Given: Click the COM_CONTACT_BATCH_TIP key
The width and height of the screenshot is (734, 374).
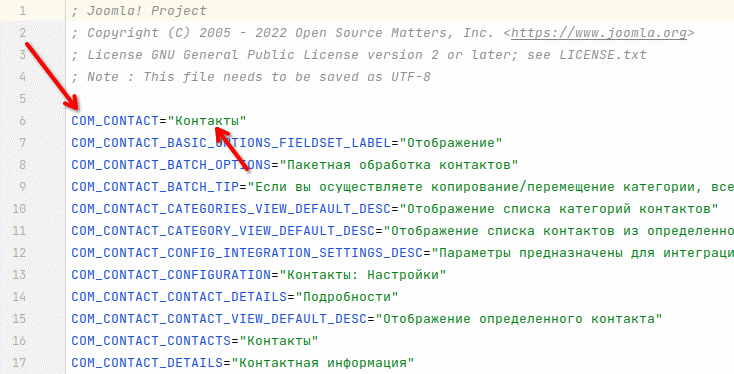Looking at the screenshot, I should 155,187.
